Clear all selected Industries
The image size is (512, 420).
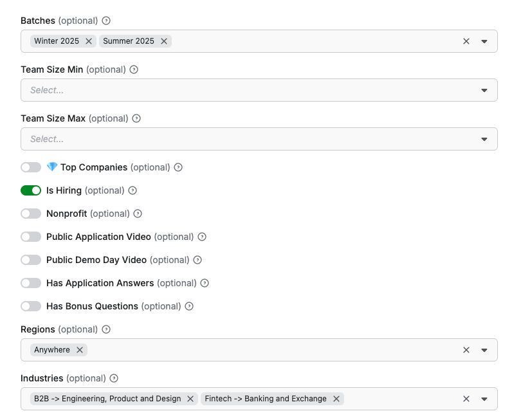tap(466, 399)
